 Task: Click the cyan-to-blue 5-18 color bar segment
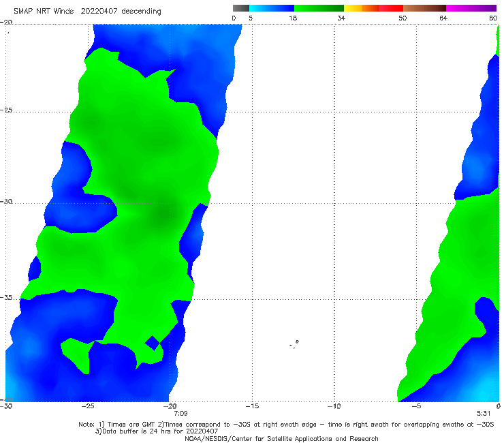(272, 8)
